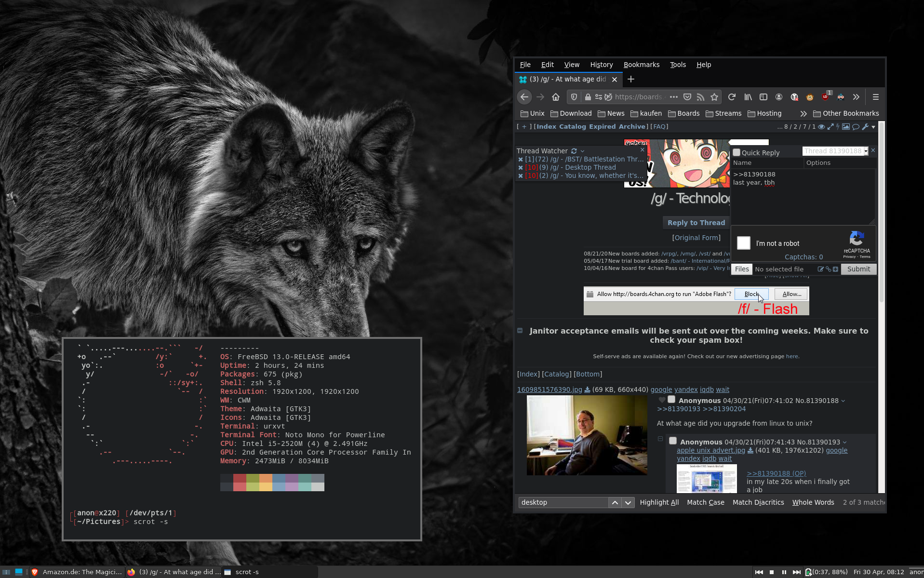Block Adobe Flash from running

coord(751,294)
